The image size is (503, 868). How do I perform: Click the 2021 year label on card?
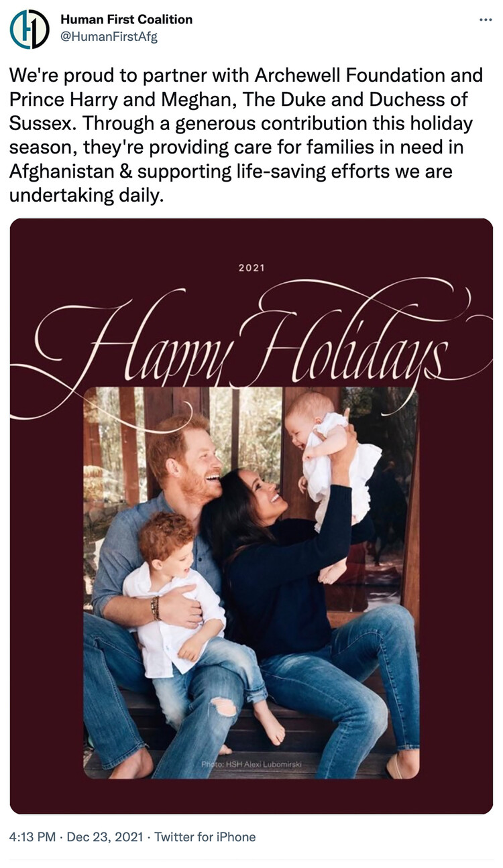click(251, 268)
